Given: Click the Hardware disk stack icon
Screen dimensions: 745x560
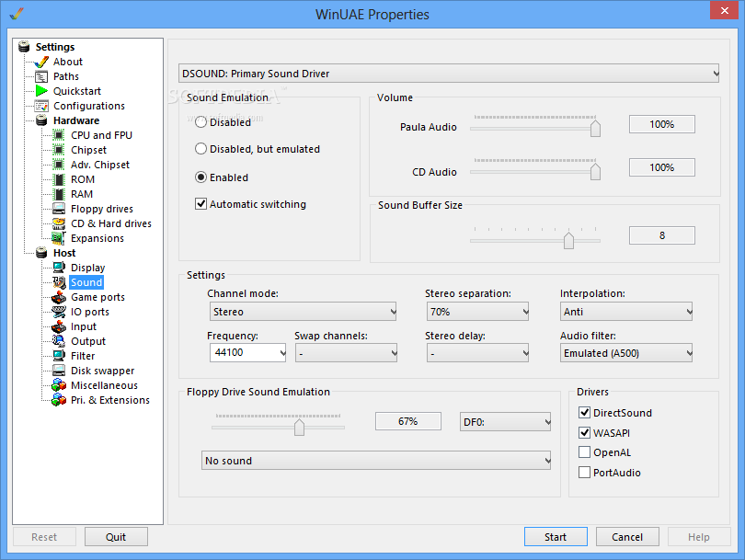Looking at the screenshot, I should 41,120.
